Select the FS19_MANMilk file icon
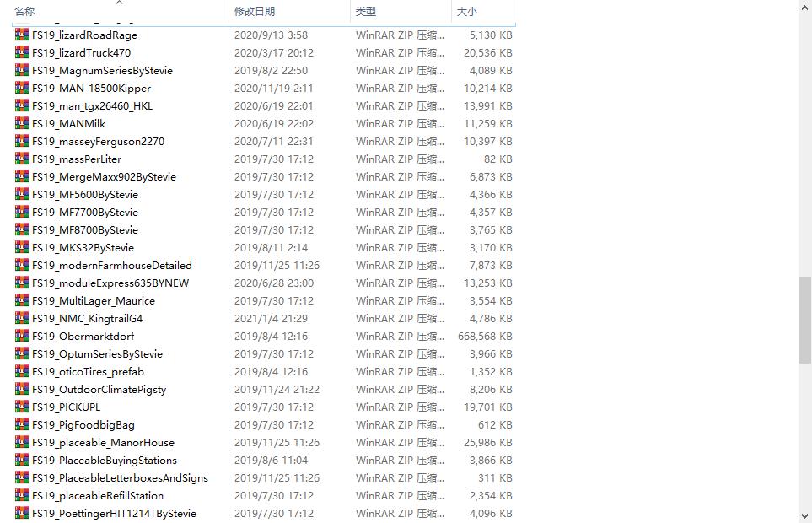This screenshot has height=523, width=812. [x=22, y=123]
